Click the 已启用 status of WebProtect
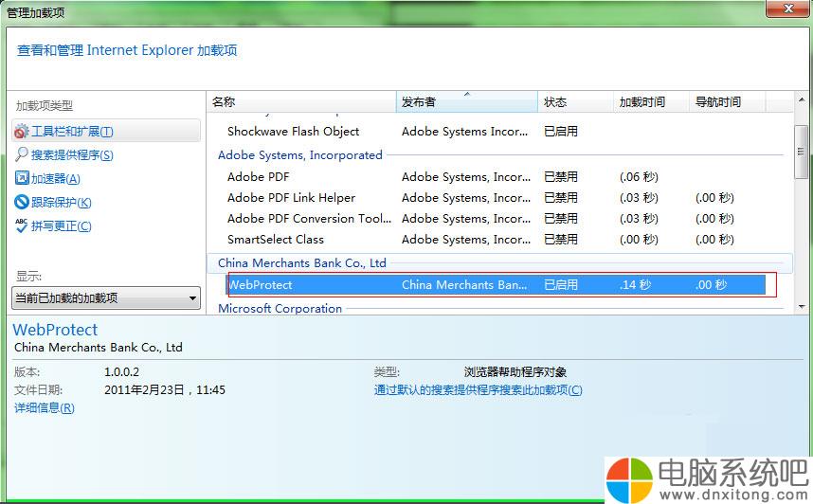The image size is (813, 504). [561, 284]
